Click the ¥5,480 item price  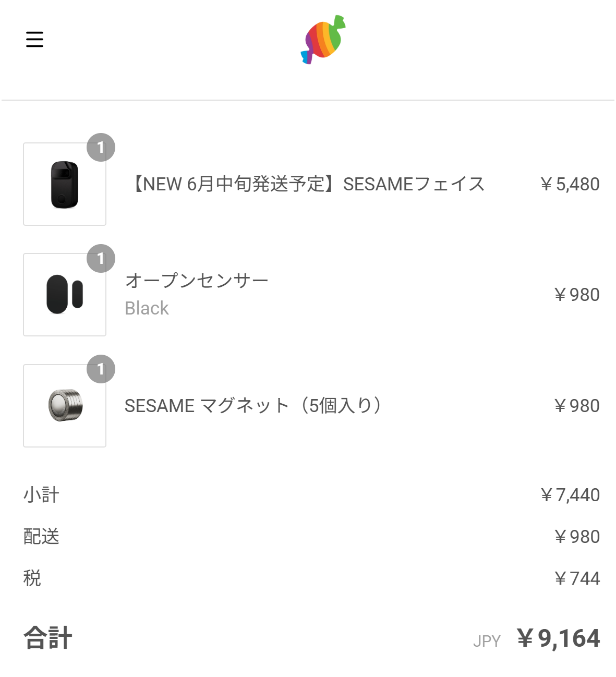[x=570, y=184]
